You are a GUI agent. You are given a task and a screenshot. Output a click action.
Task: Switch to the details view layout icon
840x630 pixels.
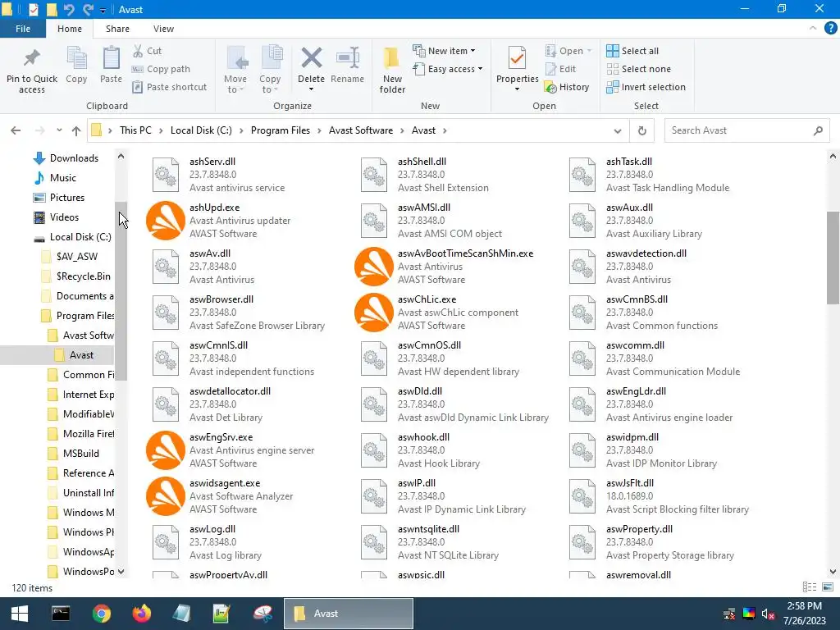point(810,587)
